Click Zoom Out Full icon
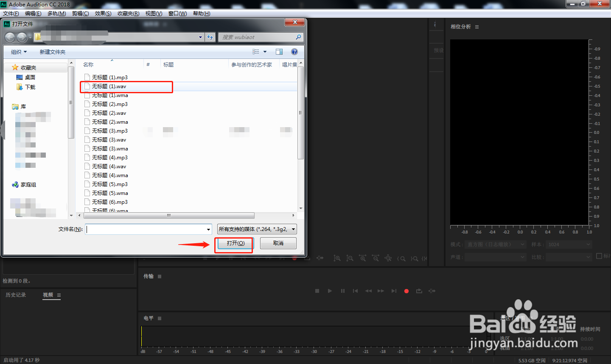 coord(388,258)
